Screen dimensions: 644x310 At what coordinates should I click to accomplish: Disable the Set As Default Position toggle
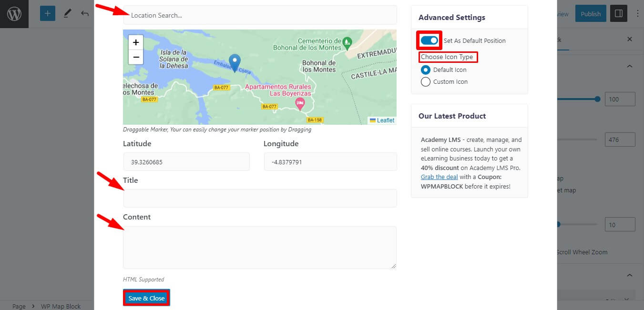click(429, 40)
